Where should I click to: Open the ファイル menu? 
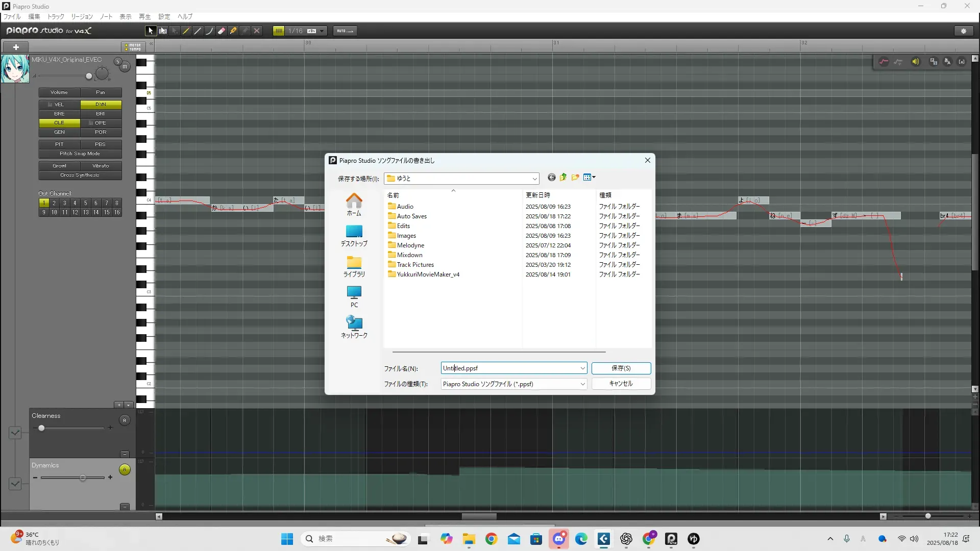pos(12,17)
